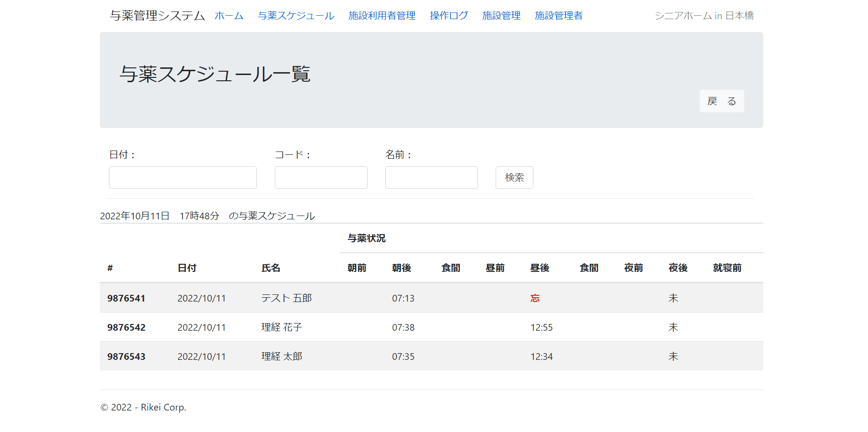This screenshot has height=432, width=868.
Task: Go to 与薬スケジュール in the navbar
Action: tap(296, 16)
